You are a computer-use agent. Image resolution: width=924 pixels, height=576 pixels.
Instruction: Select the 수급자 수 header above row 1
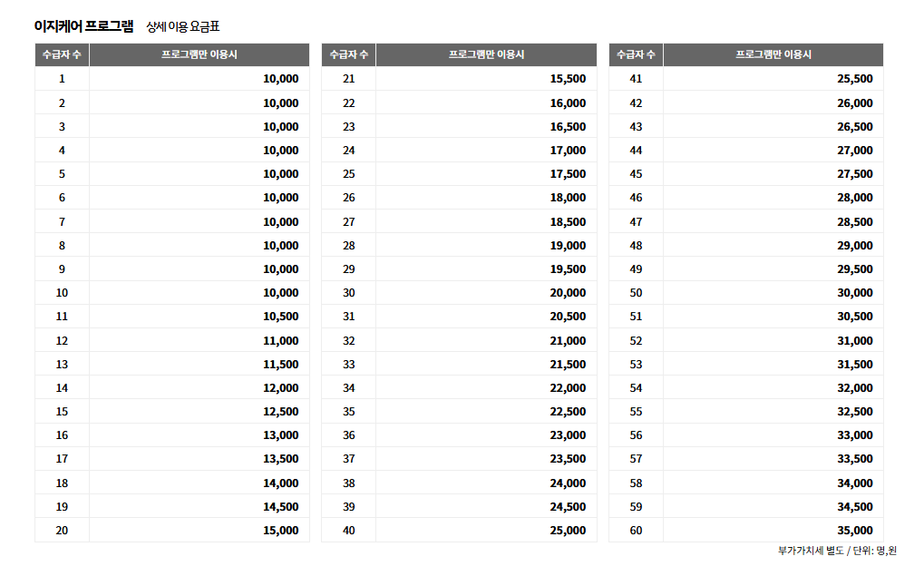click(x=62, y=54)
